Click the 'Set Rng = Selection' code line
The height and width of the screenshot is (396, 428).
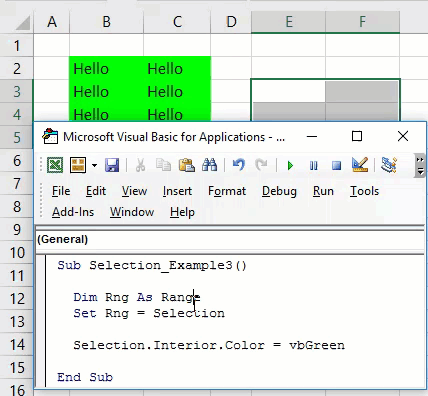click(x=149, y=313)
